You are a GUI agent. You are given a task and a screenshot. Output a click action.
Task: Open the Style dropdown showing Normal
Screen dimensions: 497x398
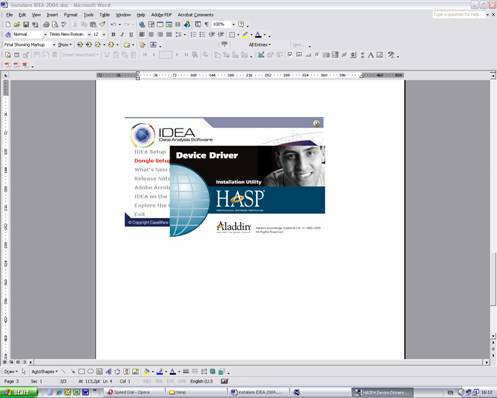[x=29, y=34]
